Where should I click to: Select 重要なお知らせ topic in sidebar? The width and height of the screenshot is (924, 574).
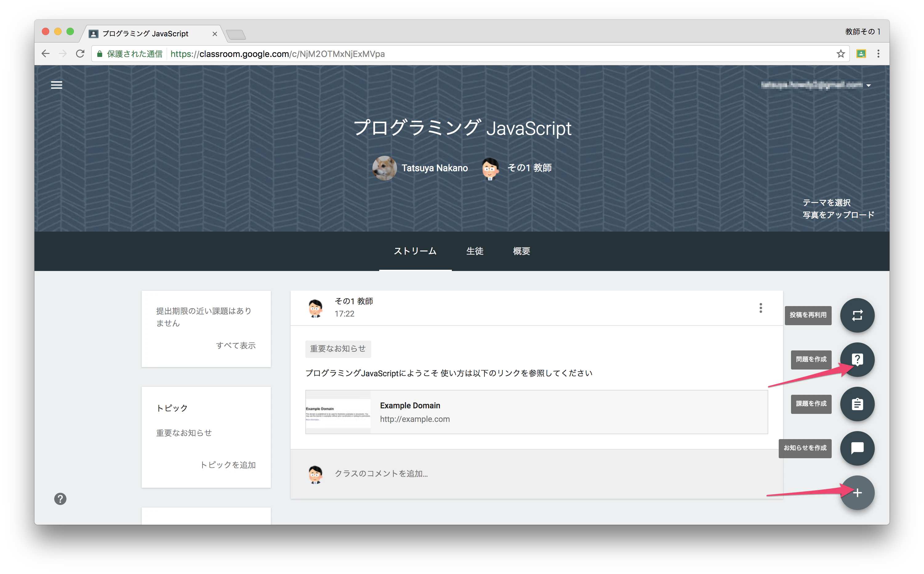point(184,433)
